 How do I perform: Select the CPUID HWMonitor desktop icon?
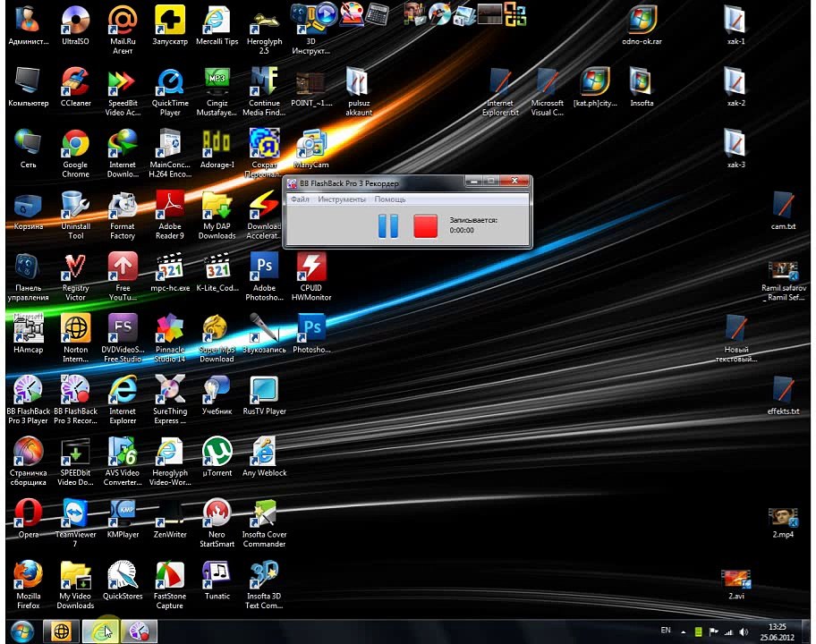pos(311,276)
